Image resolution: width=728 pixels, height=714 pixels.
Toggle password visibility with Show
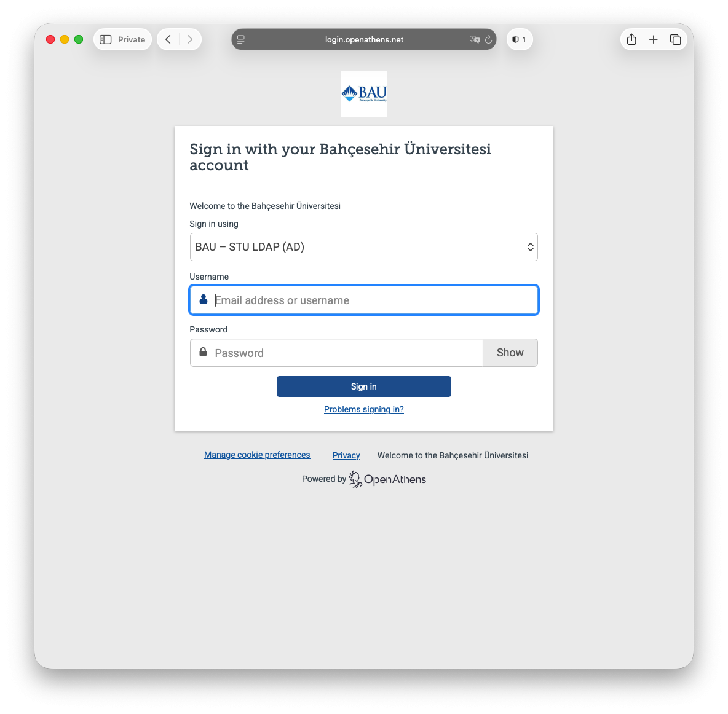tap(510, 353)
